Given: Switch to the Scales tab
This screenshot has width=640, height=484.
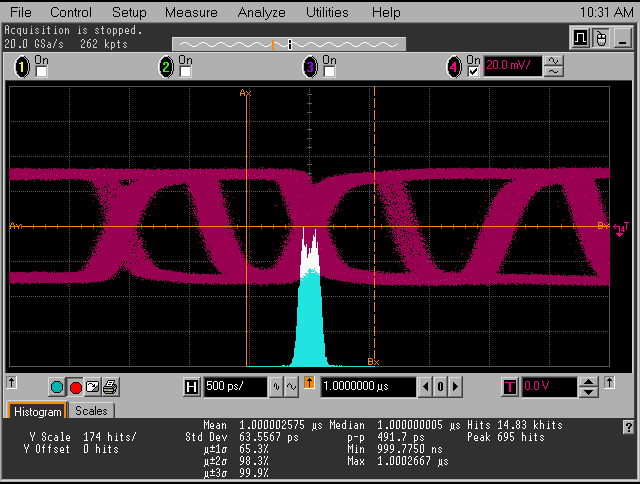Looking at the screenshot, I should pos(92,411).
